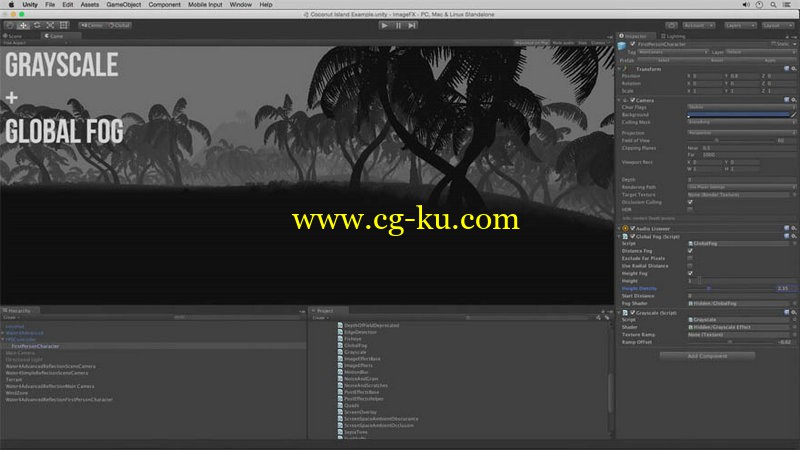Toggle the Camera component checkbox
The width and height of the screenshot is (800, 450).
coord(633,101)
